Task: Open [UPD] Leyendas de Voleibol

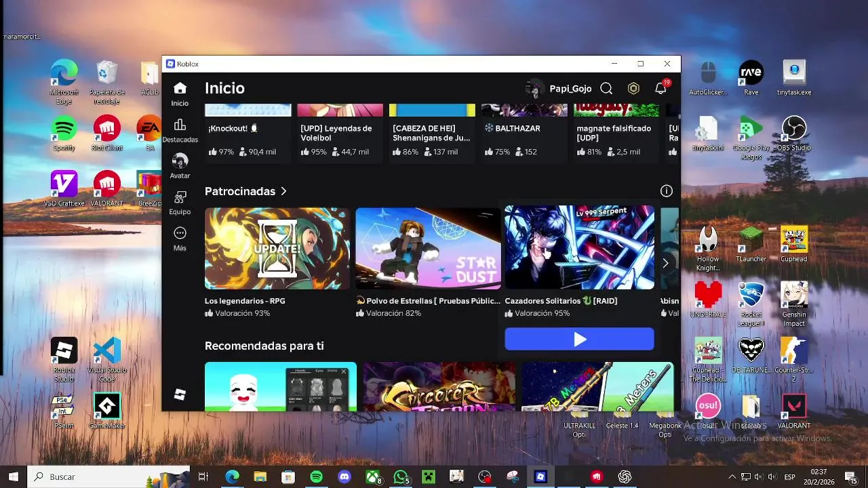Action: coord(336,133)
